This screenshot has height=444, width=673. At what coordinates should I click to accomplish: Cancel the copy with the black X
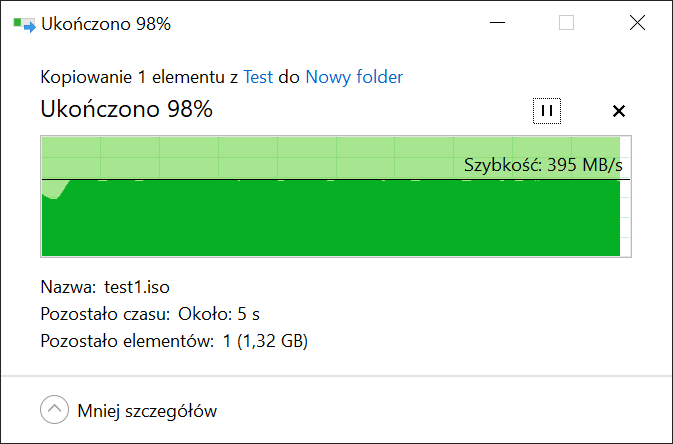click(618, 111)
